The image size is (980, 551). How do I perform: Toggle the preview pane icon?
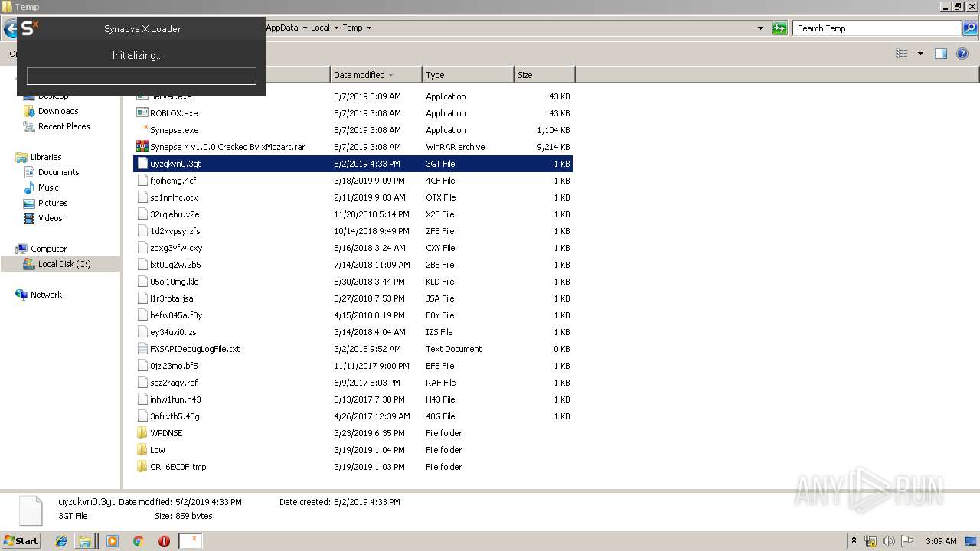point(941,54)
